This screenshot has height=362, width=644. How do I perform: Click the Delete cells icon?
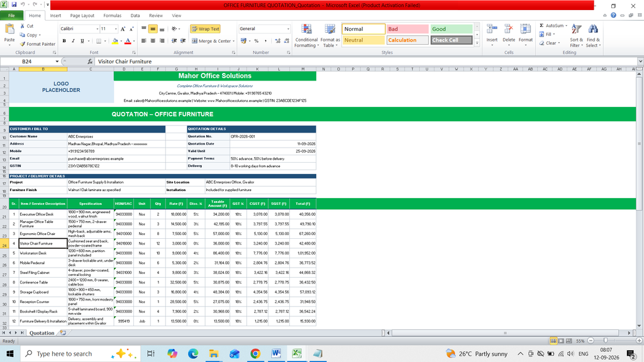(508, 29)
